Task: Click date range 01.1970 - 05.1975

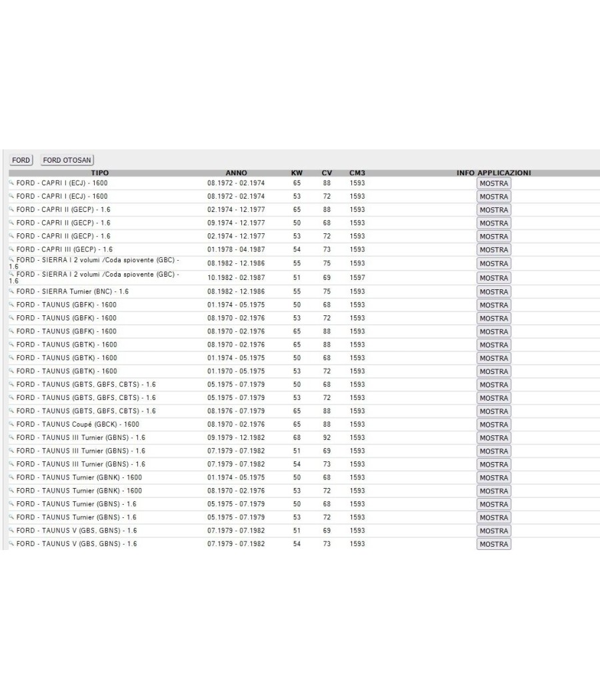Action: point(236,371)
